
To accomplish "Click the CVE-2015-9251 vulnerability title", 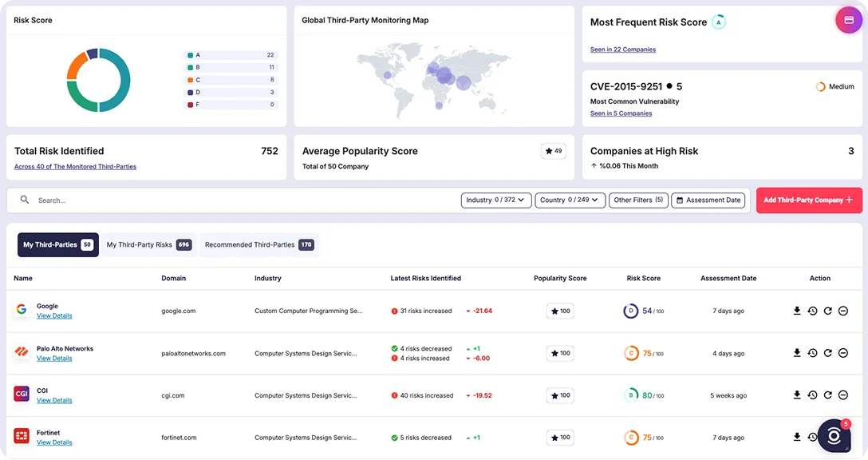I will click(626, 86).
